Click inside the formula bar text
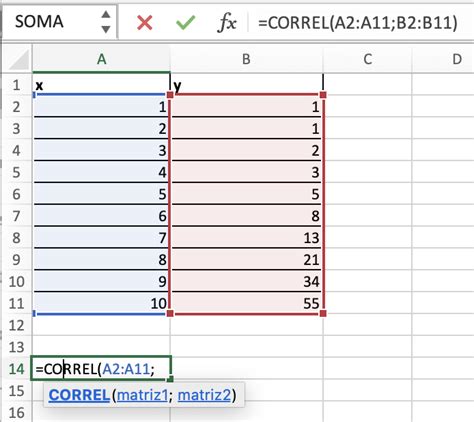 tap(358, 23)
